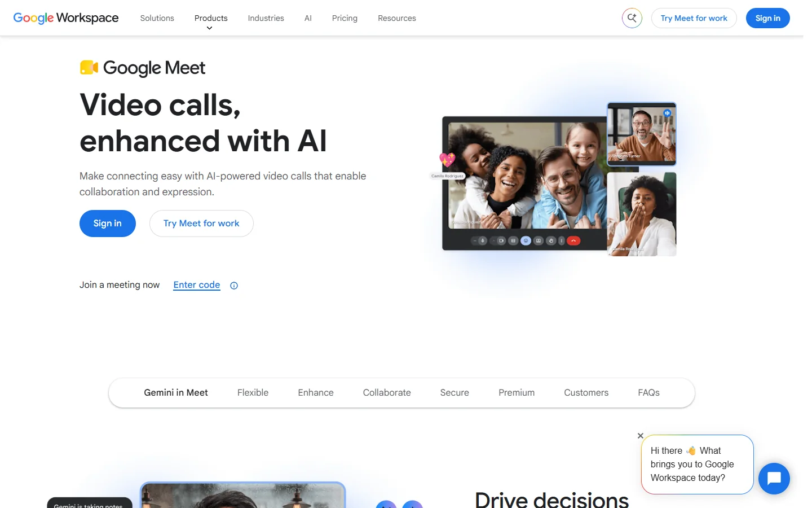Viewport: 812px width, 508px height.
Task: Open the blue chat bubble button
Action: pos(774,479)
